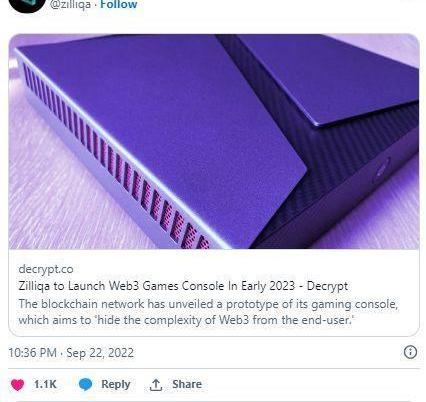Click the share upload arrow icon
The height and width of the screenshot is (402, 426).
pos(155,385)
